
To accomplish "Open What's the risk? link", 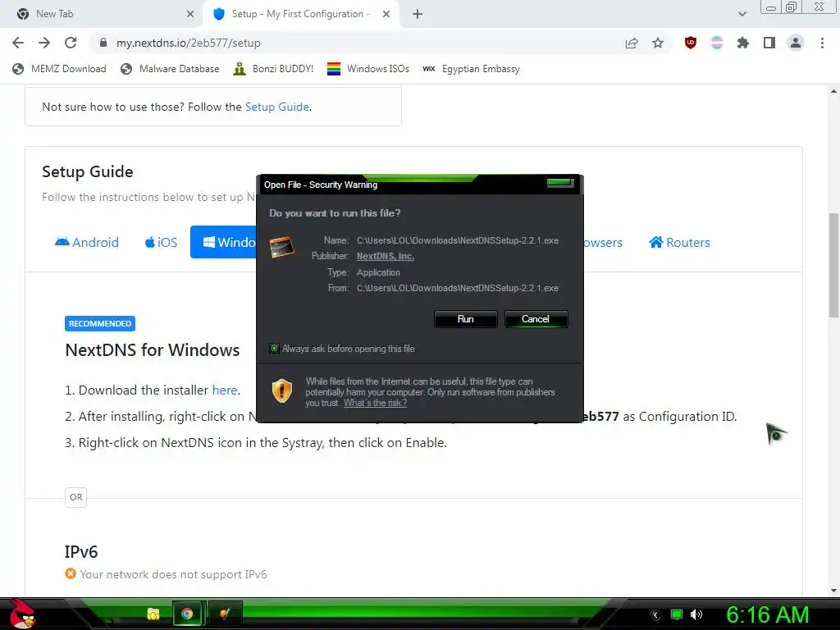I will 375,403.
